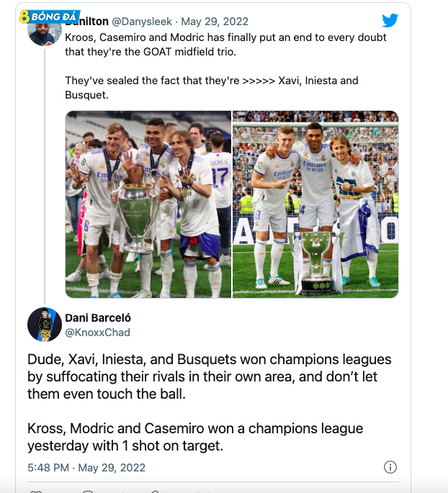
Task: Open Danilton's profile avatar picture
Action: (x=45, y=31)
